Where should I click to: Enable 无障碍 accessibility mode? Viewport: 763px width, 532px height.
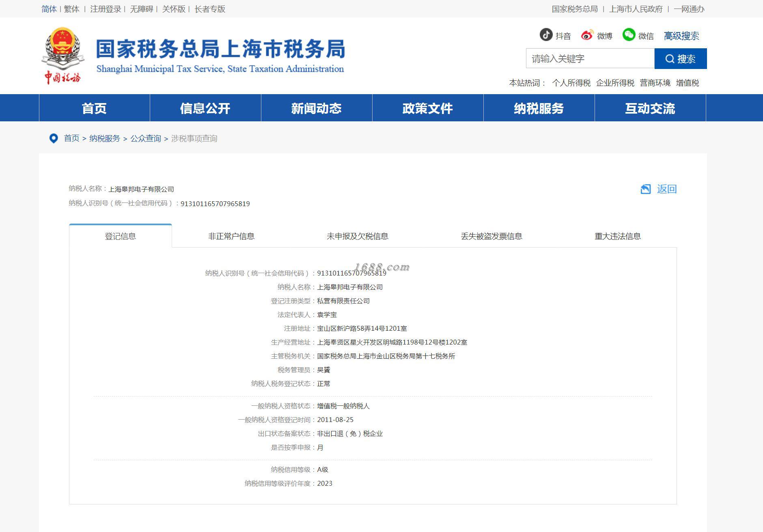coord(141,9)
